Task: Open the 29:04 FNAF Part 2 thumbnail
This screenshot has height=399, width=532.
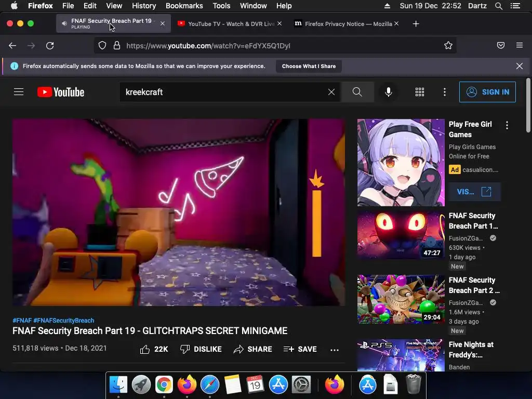Action: point(401,299)
